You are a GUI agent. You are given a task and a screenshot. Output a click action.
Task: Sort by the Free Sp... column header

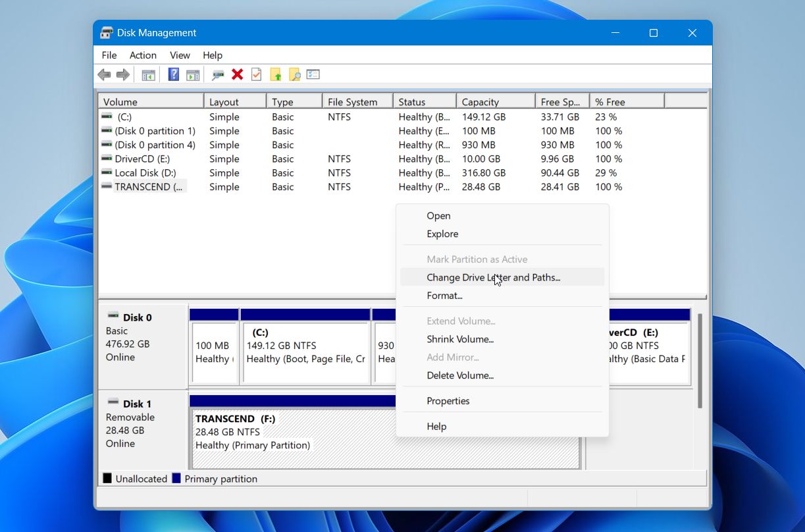(562, 101)
